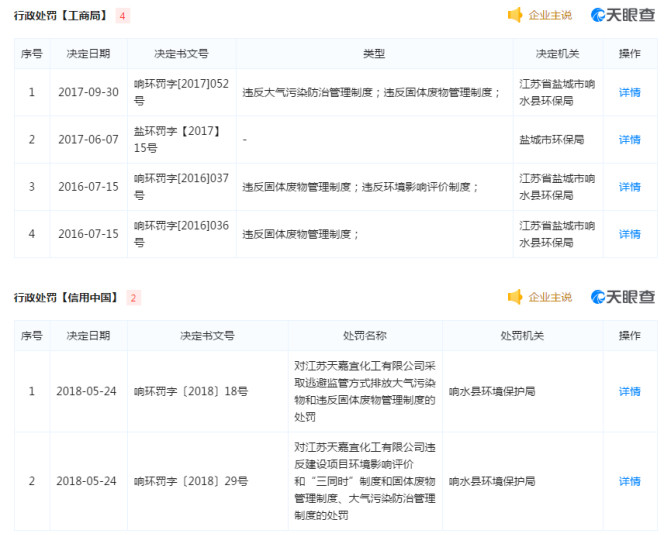Click 决定机关 column header

click(x=557, y=54)
